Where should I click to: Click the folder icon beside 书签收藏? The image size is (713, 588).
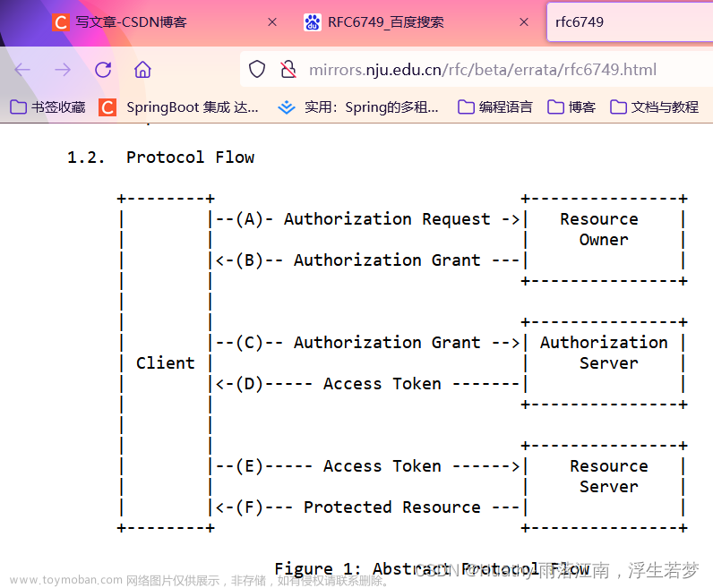pos(18,107)
